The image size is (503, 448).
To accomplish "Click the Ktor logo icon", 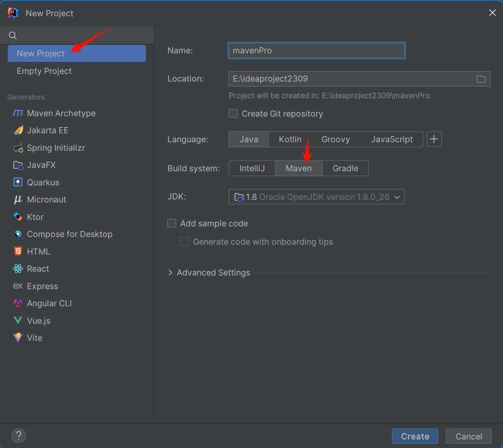I will click(18, 217).
